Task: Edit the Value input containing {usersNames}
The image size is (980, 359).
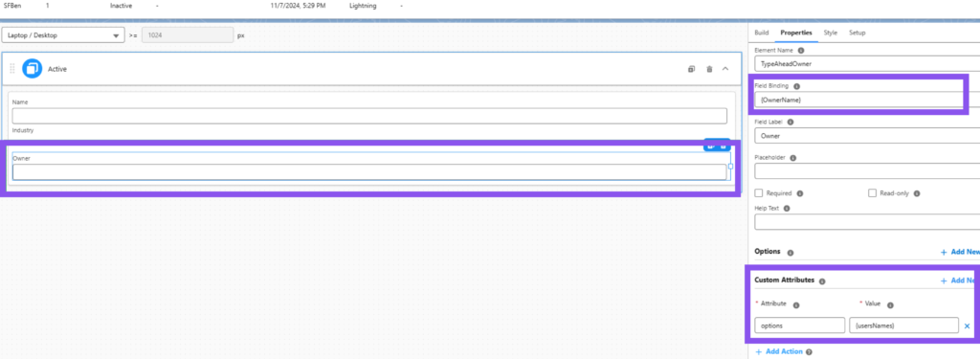Action: tap(903, 325)
